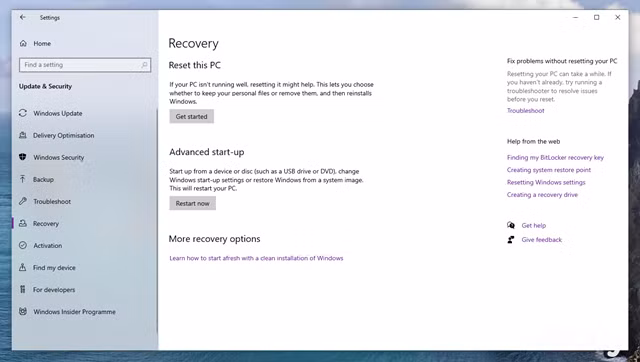The width and height of the screenshot is (640, 362).
Task: Click the back arrow icon in Settings
Action: click(x=22, y=17)
